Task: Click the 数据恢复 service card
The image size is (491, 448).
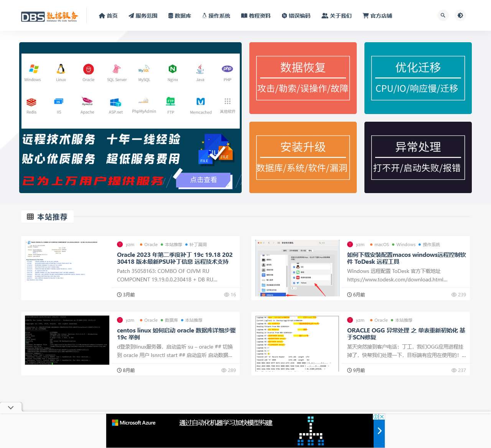Action: (303, 78)
